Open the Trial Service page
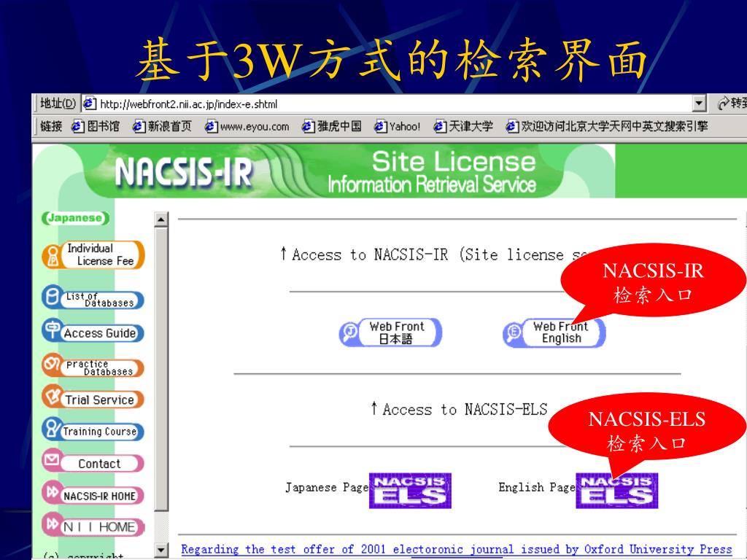747x560 pixels. coord(93,397)
